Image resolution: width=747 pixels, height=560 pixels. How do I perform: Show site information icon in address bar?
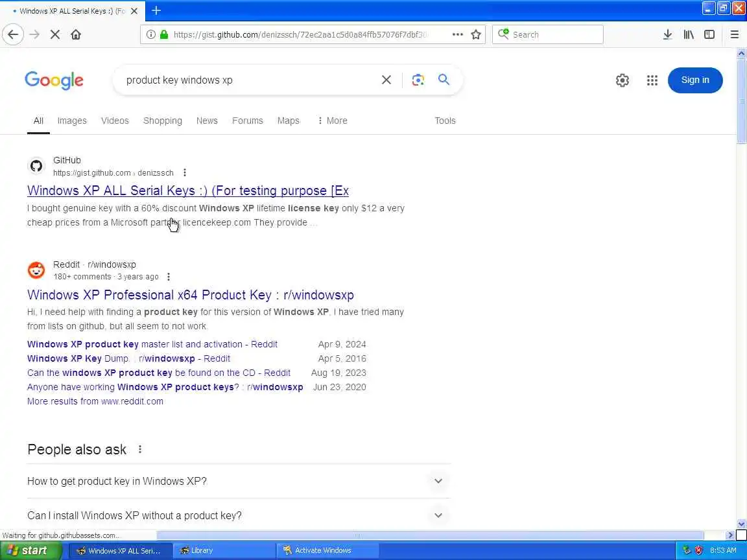150,34
